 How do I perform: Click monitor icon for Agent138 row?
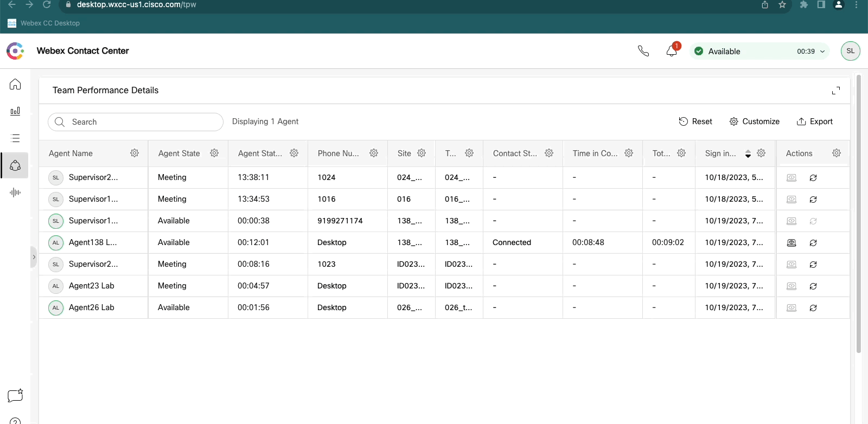tap(792, 243)
